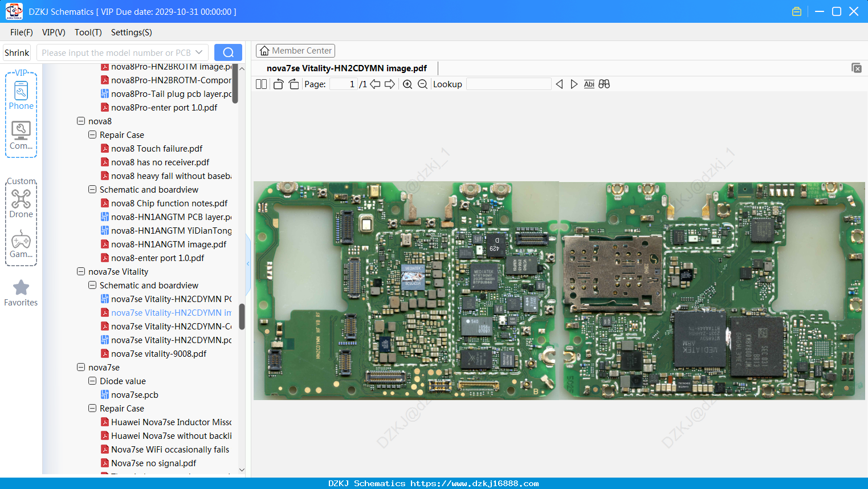Image resolution: width=868 pixels, height=489 pixels.
Task: Open Nova7se no signal.pdf
Action: coord(154,463)
